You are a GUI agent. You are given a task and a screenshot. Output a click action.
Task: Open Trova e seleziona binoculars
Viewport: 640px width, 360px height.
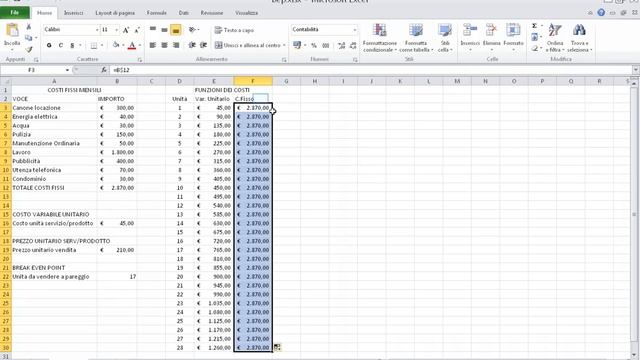point(579,38)
